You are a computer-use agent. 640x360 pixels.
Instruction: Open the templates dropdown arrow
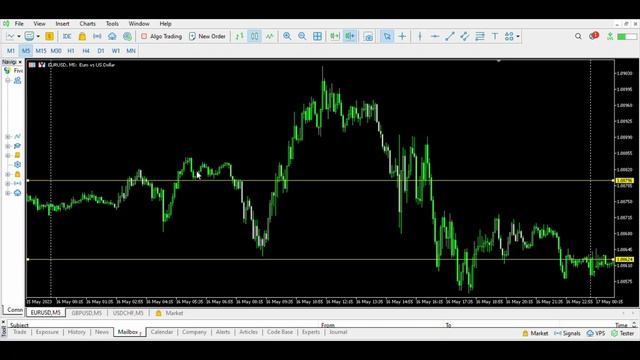(x=38, y=36)
